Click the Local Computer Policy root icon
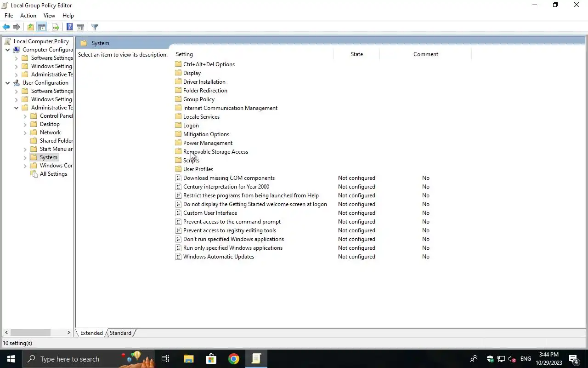The height and width of the screenshot is (368, 588). [7, 41]
